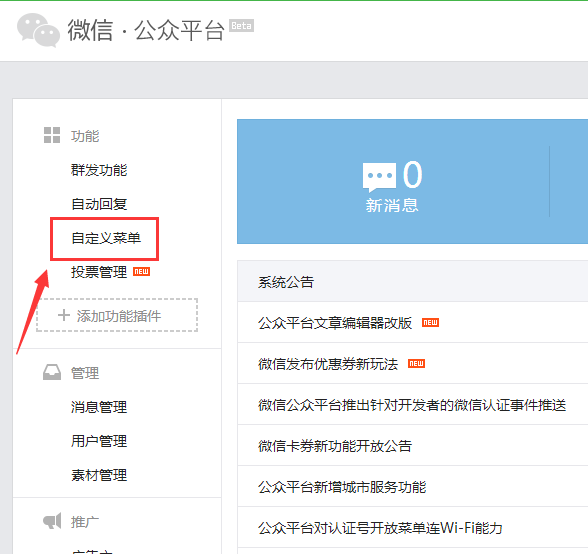Open 素材管理 in sidebar
This screenshot has width=588, height=554.
coord(99,475)
